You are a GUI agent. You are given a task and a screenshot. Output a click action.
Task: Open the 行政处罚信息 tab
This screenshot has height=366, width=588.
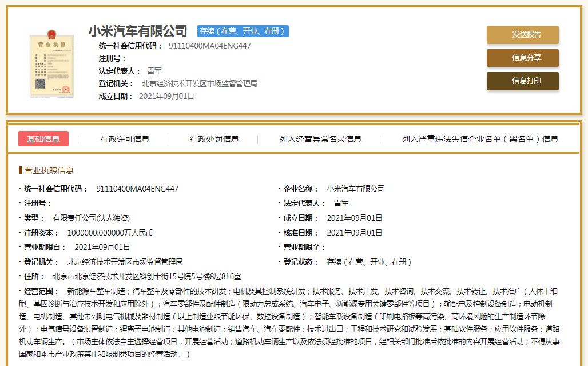[x=214, y=139]
